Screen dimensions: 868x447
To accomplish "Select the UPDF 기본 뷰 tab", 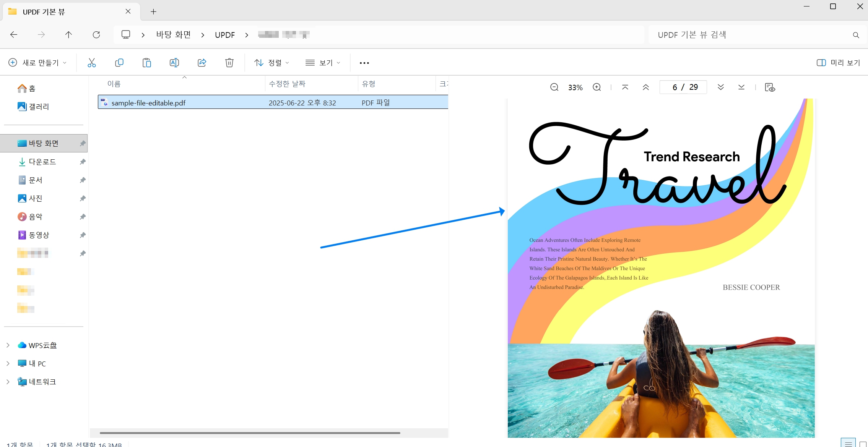I will pyautogui.click(x=72, y=11).
